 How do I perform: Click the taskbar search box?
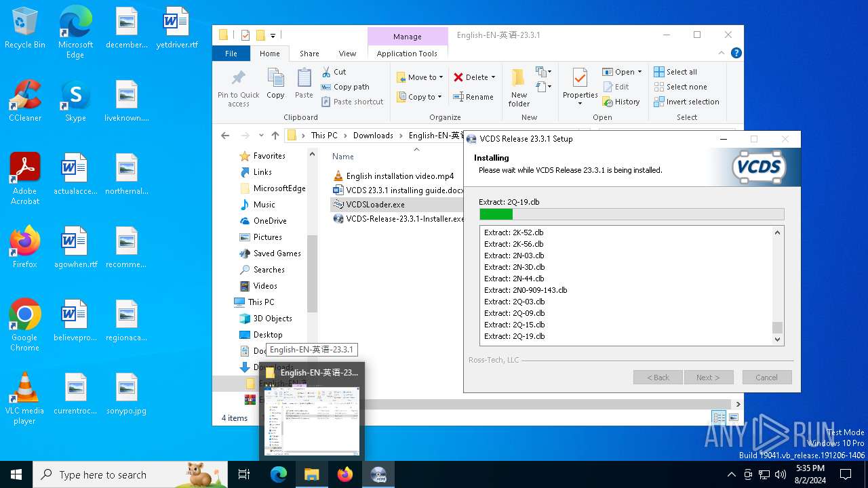click(x=130, y=474)
